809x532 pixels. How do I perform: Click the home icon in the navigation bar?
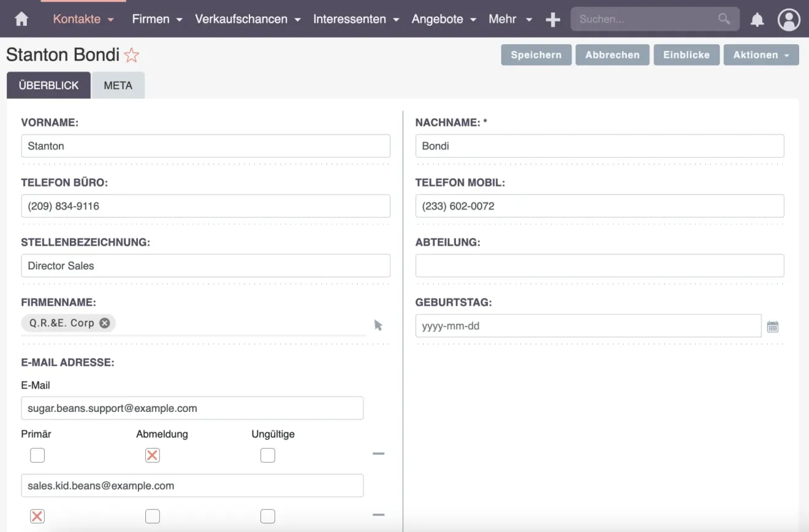click(x=21, y=19)
